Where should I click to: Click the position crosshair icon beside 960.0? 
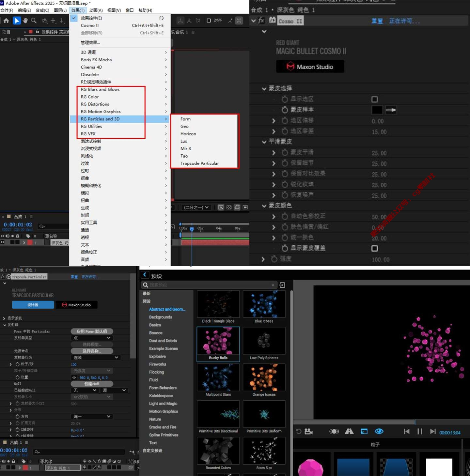[74, 377]
